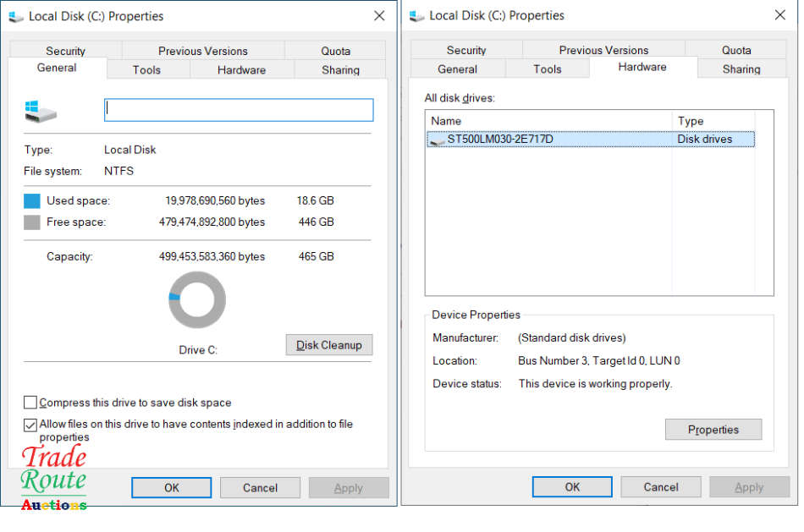Screen dimensions: 804x532
Task: Open device Properties button in Hardware tab
Action: point(713,430)
